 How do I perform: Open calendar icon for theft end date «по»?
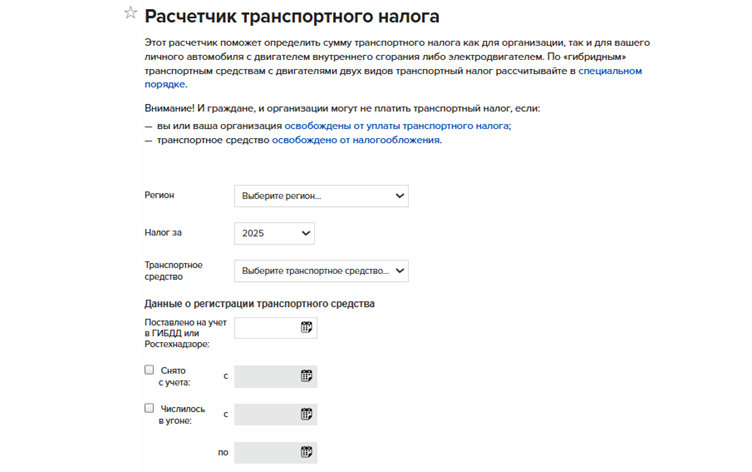click(307, 452)
